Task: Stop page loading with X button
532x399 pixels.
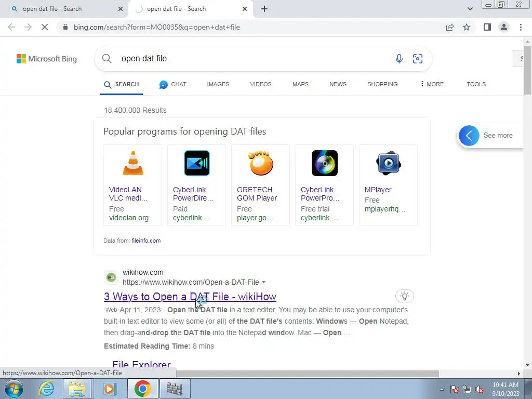Action: tap(45, 27)
